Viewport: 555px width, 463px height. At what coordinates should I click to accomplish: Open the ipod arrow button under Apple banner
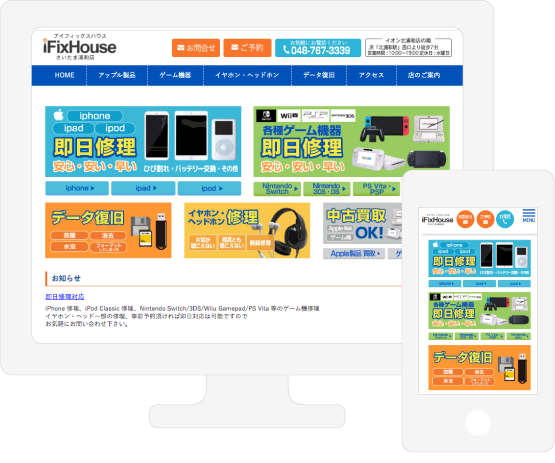tap(209, 188)
